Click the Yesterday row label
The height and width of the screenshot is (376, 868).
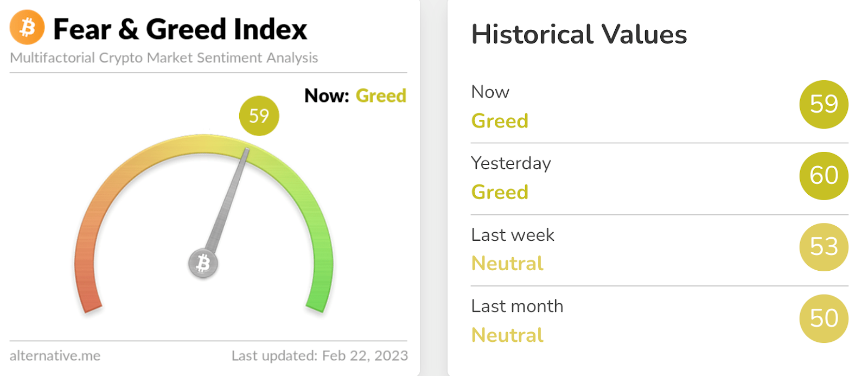511,163
